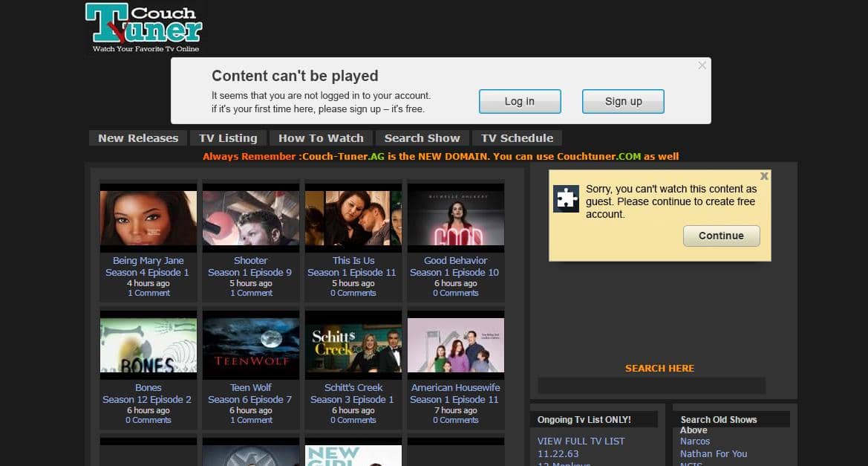Click the puzzle piece plugin icon

[567, 199]
